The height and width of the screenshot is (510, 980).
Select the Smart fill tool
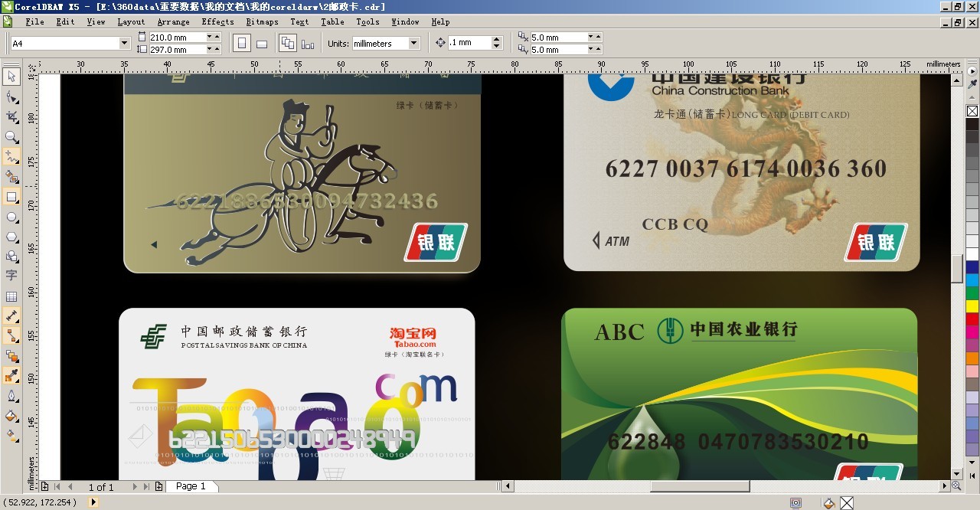click(x=11, y=177)
